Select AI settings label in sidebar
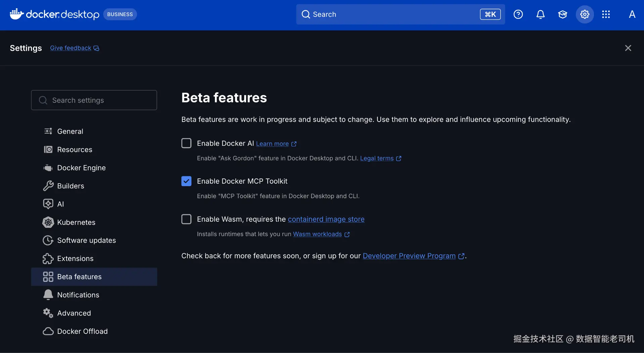 60,204
